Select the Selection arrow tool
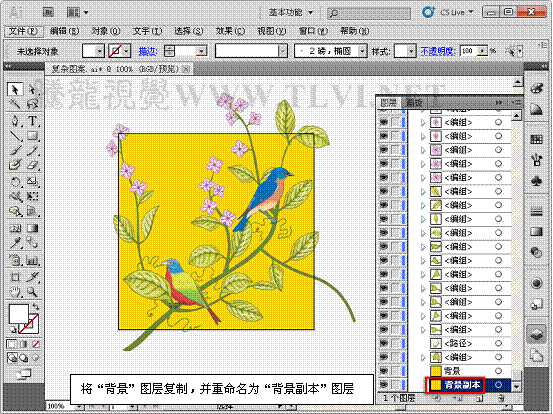The width and height of the screenshot is (553, 414). tap(15, 90)
